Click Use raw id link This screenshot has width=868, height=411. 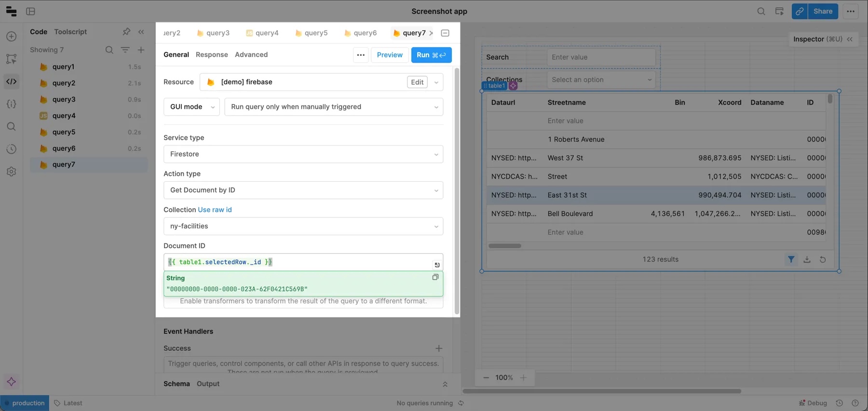[x=215, y=210]
